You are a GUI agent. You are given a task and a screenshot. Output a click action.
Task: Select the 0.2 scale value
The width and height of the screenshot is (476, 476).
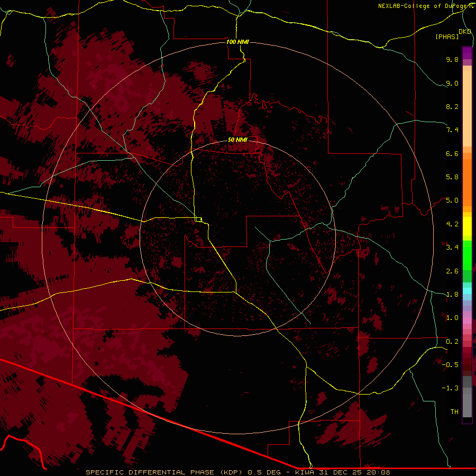click(x=452, y=342)
